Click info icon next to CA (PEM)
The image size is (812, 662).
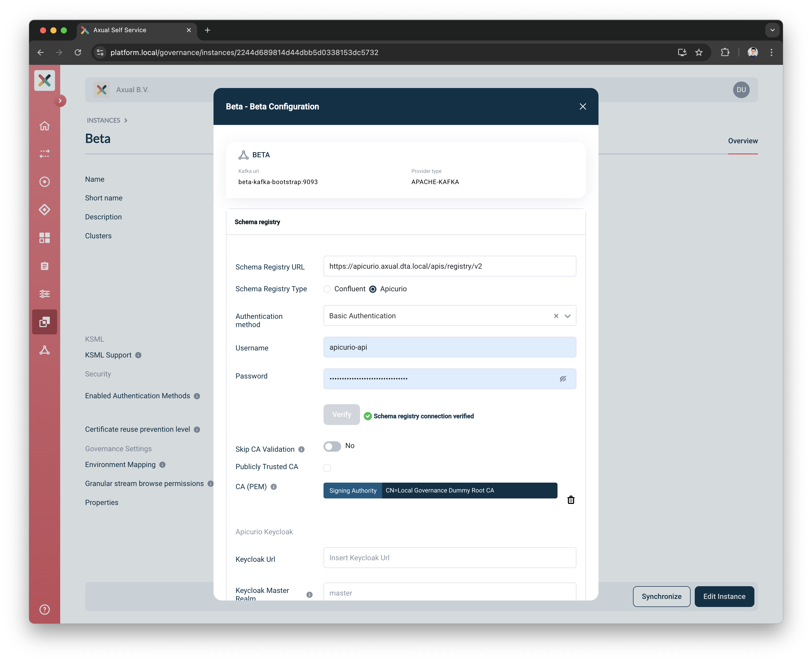pyautogui.click(x=274, y=487)
